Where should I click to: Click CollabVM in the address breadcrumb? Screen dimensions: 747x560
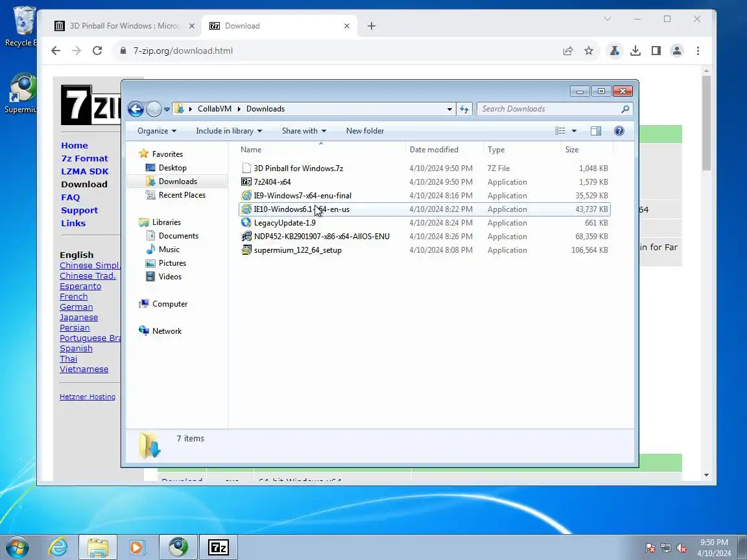tap(215, 109)
